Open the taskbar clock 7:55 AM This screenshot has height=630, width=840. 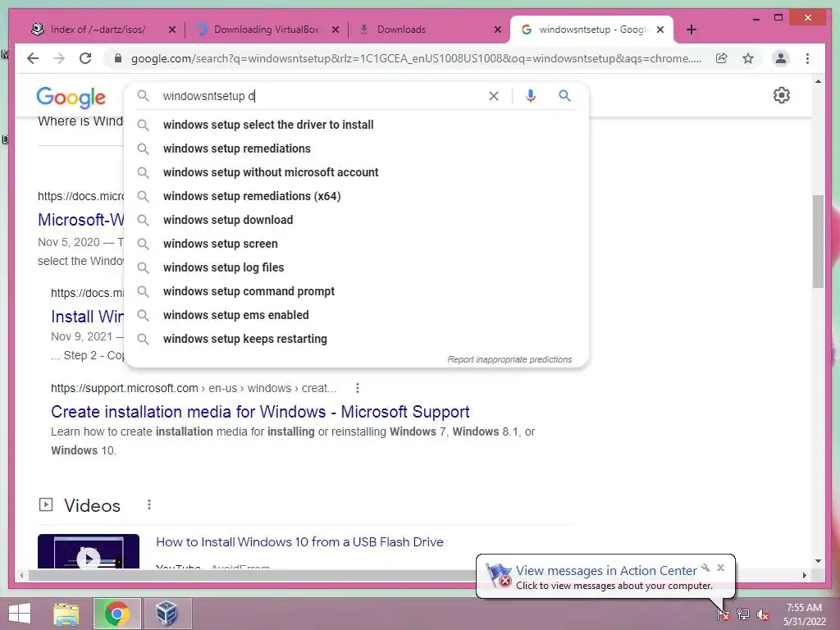coord(804,614)
